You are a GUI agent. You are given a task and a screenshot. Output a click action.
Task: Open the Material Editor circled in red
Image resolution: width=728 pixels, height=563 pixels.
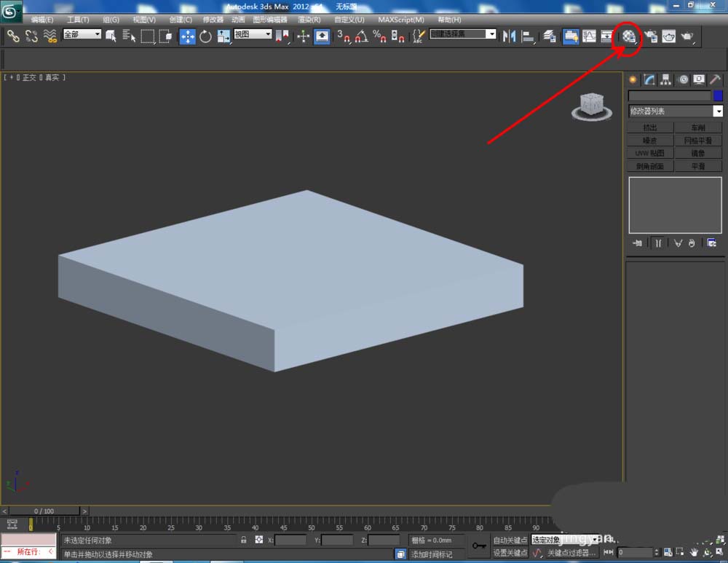click(629, 36)
